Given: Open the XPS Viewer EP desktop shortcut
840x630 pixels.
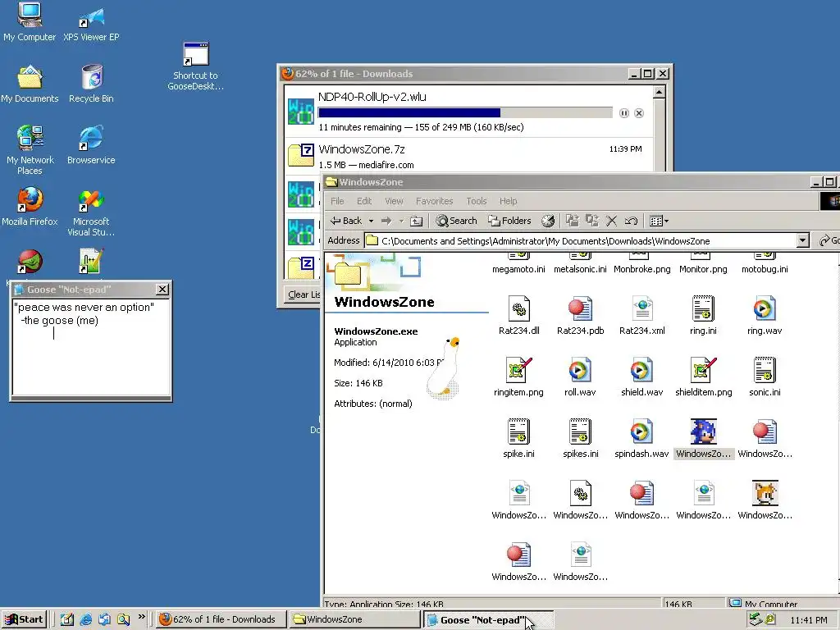Looking at the screenshot, I should (x=91, y=24).
